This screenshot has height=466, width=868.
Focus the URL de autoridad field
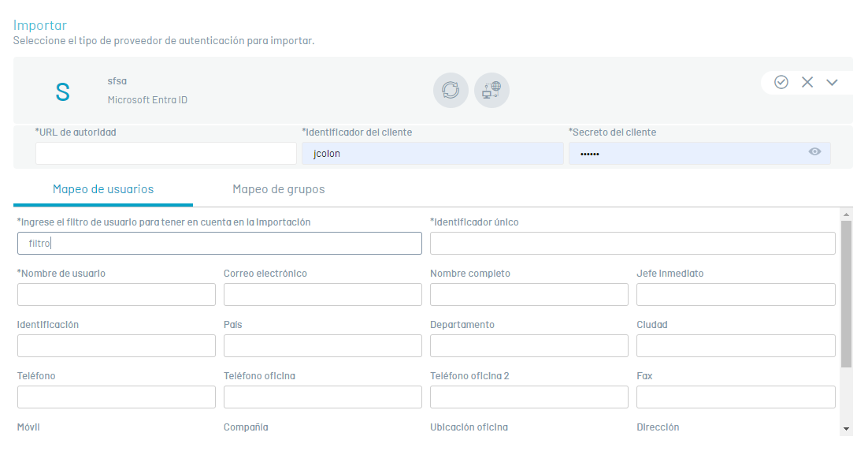166,154
